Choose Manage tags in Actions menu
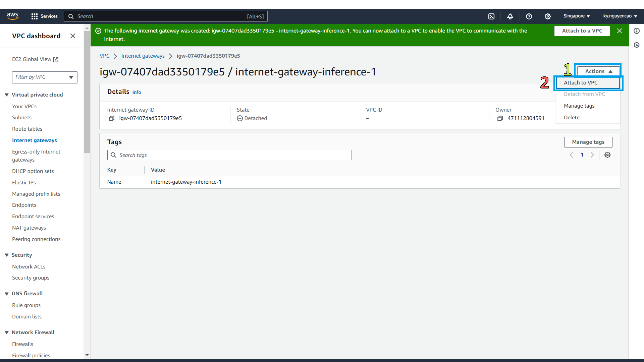The image size is (644, 362). pyautogui.click(x=588, y=106)
